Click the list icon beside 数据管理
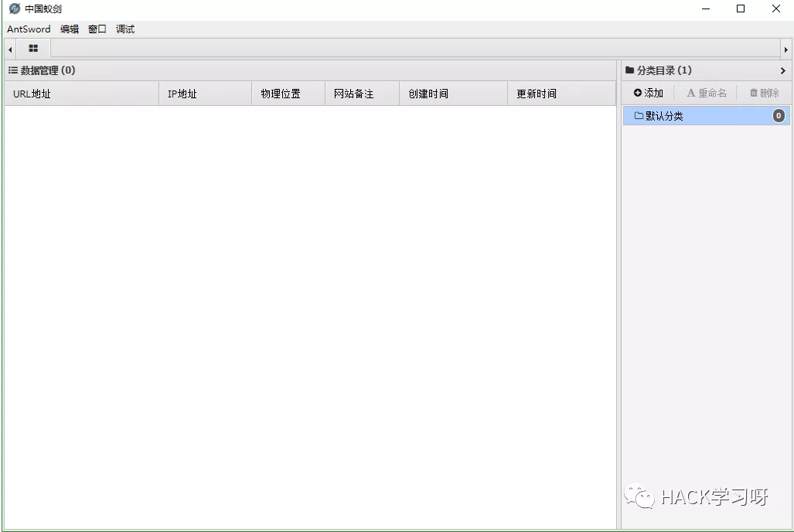The width and height of the screenshot is (794, 532). pos(12,70)
